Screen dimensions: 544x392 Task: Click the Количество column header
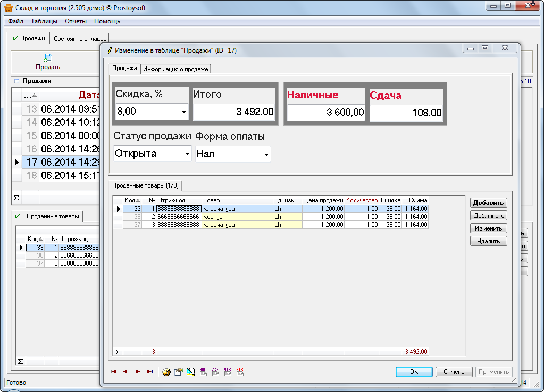pos(362,200)
